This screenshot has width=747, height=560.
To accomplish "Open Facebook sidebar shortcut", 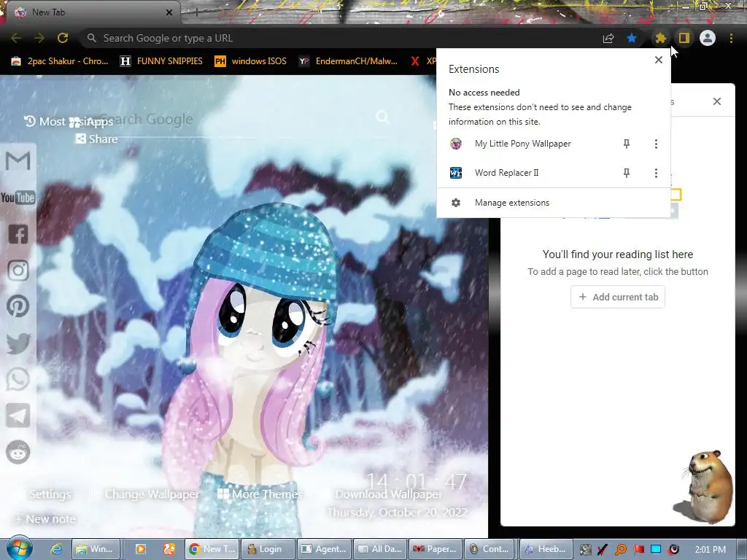I will 18,234.
